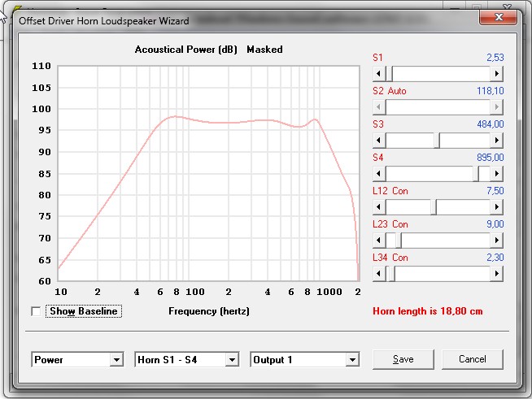Click the Offset Driver Horn Loudspeaker Wizard title
Screen dimensions: 532x399
click(x=104, y=21)
